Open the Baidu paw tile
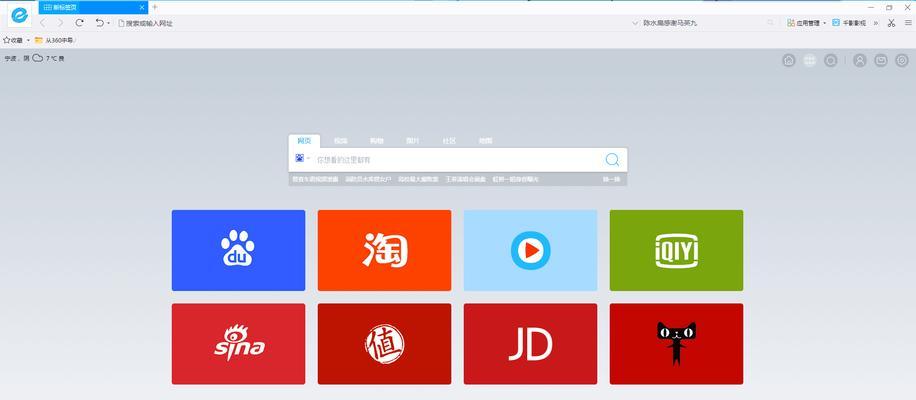The height and width of the screenshot is (400, 916). [x=238, y=251]
